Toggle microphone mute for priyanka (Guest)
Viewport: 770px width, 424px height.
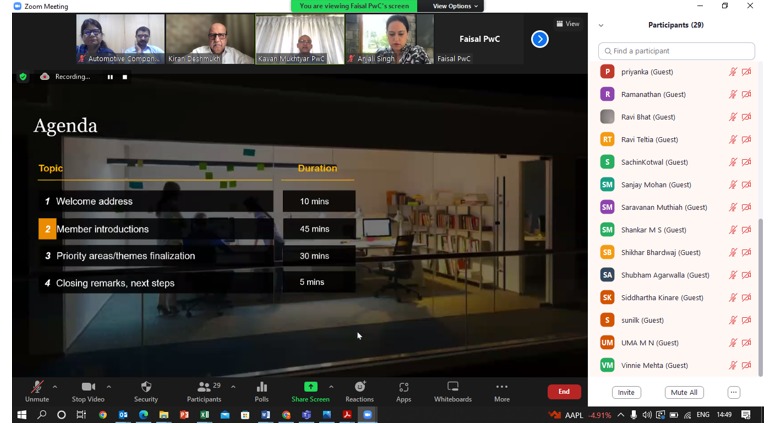pos(733,72)
